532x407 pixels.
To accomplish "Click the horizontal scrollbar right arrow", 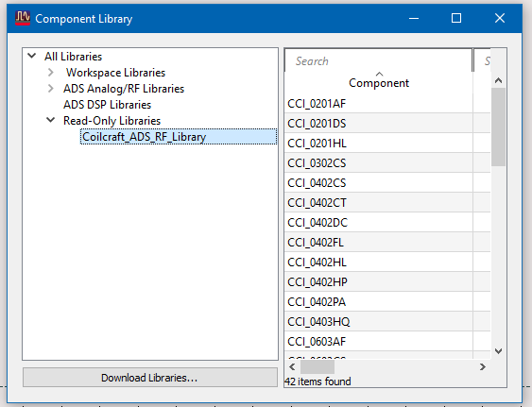I will pos(483,366).
